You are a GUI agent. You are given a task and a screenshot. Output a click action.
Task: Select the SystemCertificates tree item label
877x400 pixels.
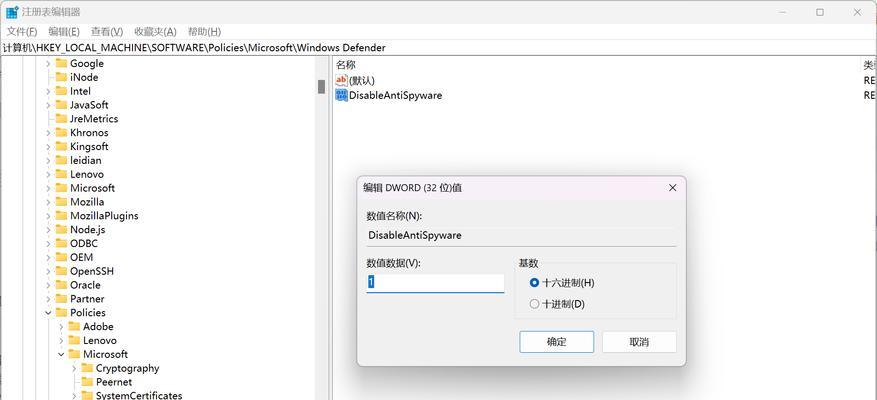click(139, 396)
